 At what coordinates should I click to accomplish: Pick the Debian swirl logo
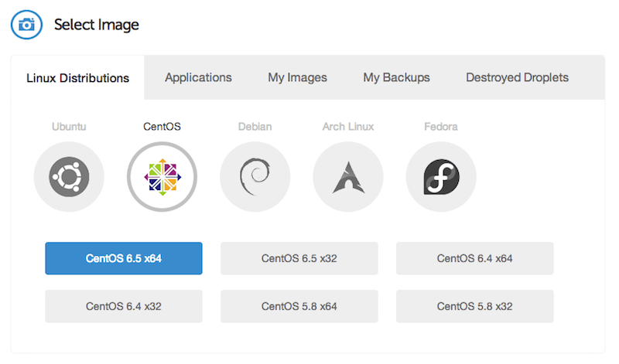(x=255, y=178)
